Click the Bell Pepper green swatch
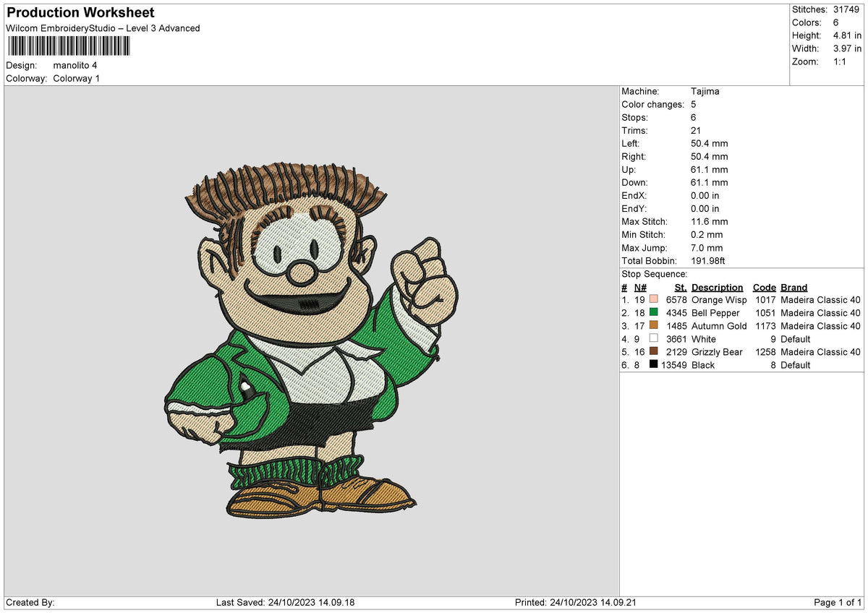 coord(654,312)
